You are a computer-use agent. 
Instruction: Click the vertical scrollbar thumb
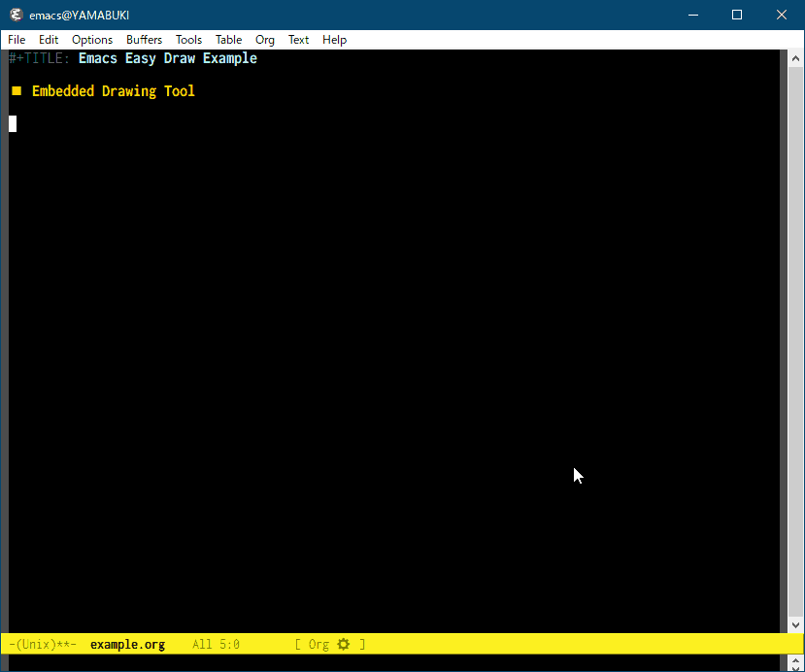coord(795,342)
